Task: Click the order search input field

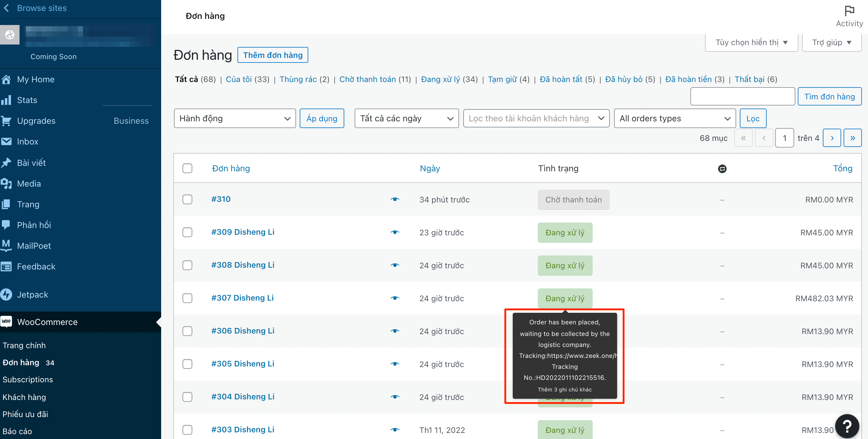Action: point(743,97)
